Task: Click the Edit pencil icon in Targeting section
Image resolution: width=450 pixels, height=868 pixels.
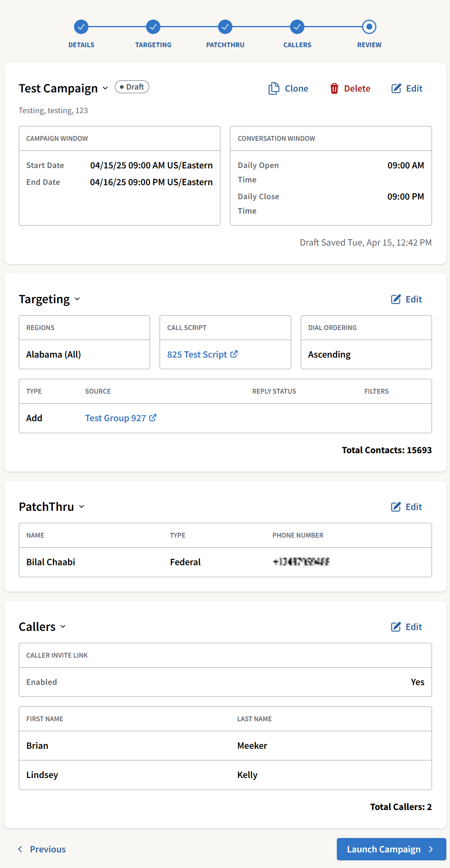Action: 396,299
